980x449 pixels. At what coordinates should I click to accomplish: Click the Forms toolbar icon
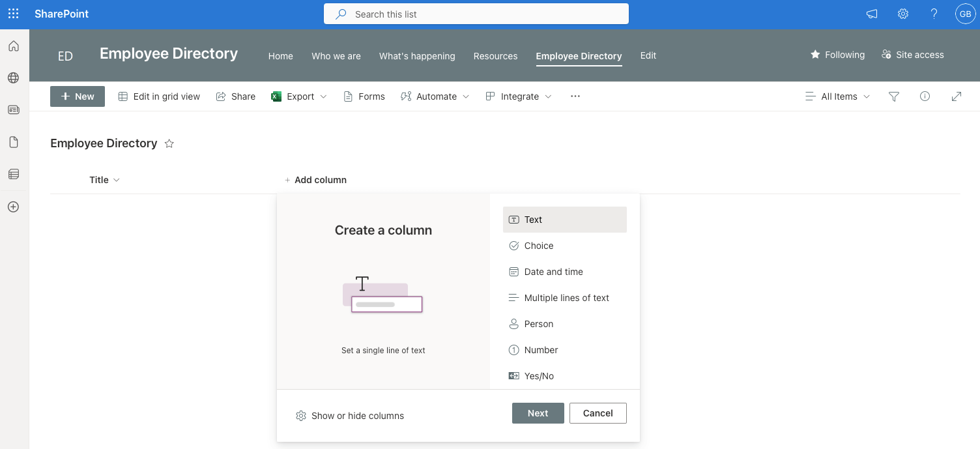364,96
